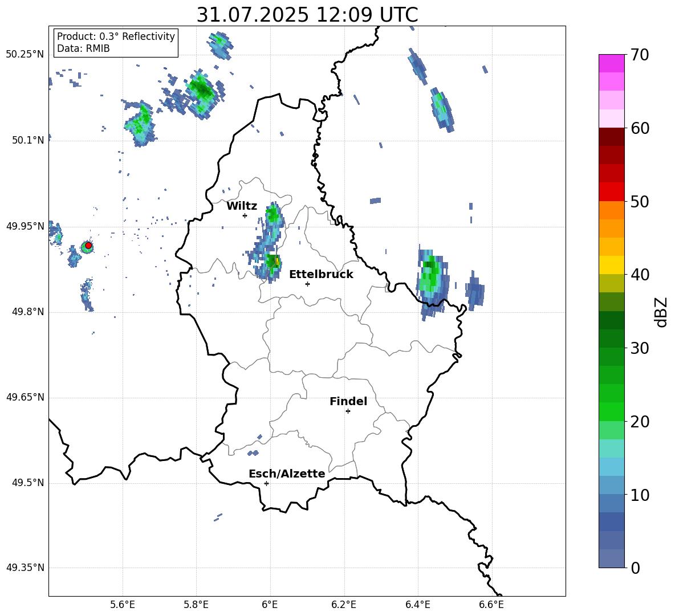Click the 'Product: 0.3° Reflectivity' legend line
Image resolution: width=675 pixels, height=616 pixels.
[116, 36]
